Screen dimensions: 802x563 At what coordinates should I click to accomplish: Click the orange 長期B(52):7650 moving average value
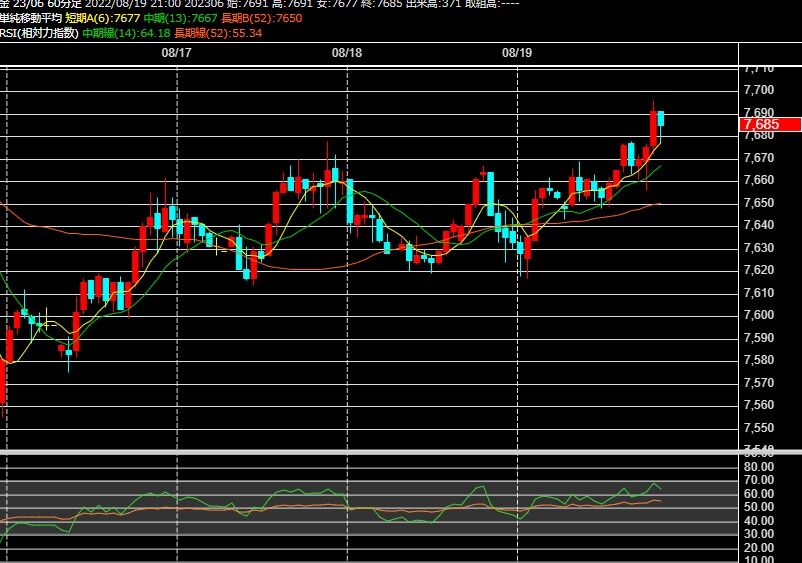[262, 18]
